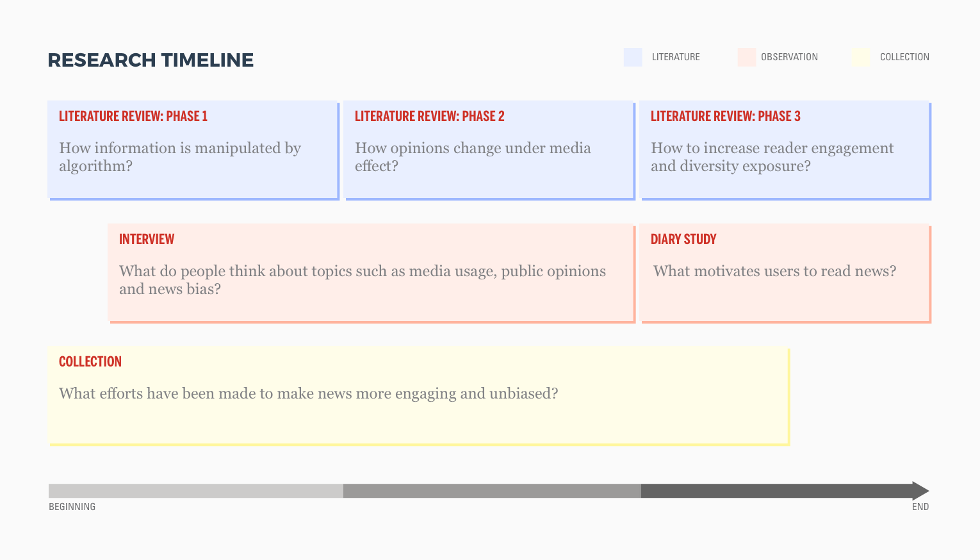Click the medium gray middle timeline segment
The width and height of the screenshot is (980, 560).
(491, 491)
